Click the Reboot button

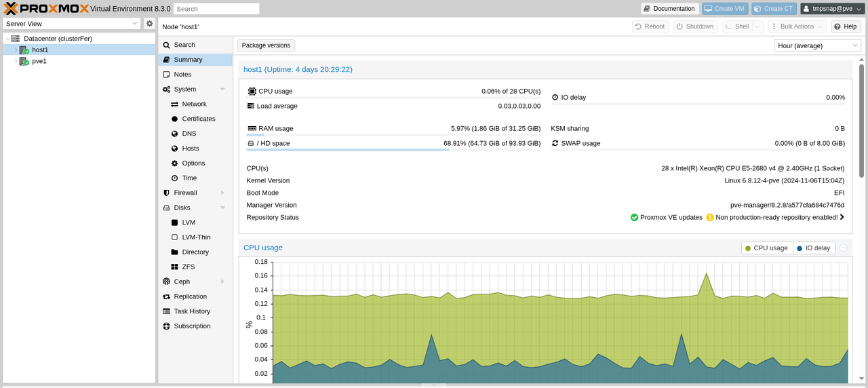650,26
